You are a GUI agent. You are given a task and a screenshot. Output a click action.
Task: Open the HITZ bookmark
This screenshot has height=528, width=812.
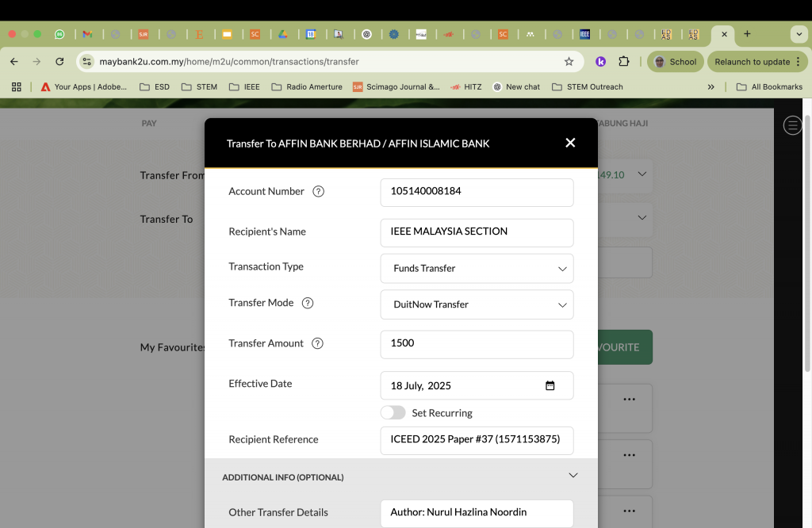coord(466,87)
